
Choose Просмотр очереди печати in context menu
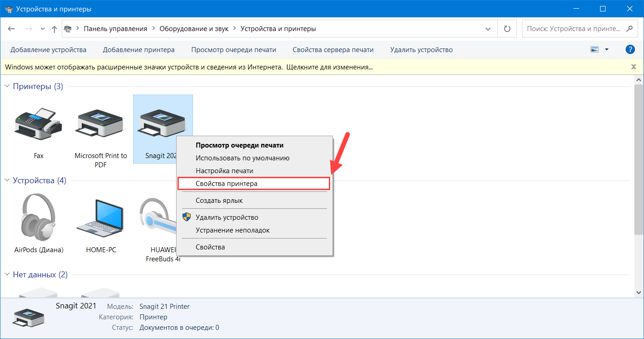[x=255, y=145]
